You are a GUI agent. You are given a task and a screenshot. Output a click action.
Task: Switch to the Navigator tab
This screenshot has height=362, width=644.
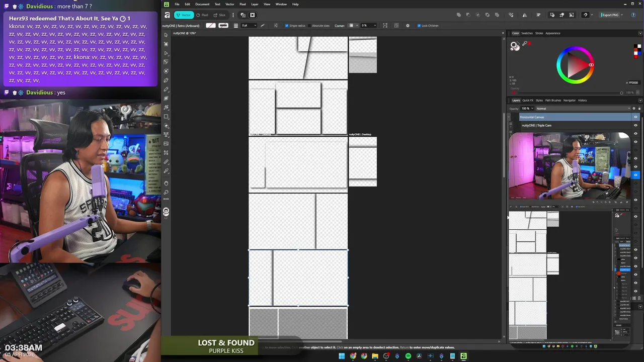[569, 100]
